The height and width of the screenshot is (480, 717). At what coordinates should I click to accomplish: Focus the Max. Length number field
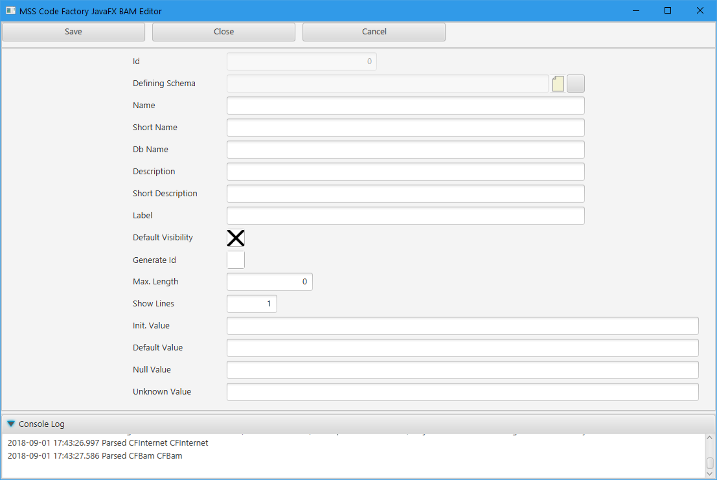click(270, 282)
